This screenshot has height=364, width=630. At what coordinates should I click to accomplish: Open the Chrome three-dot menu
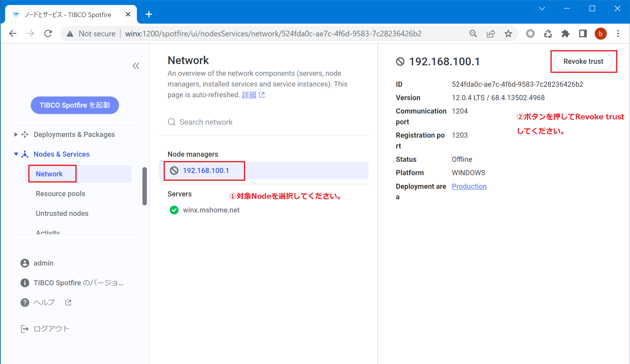pos(618,33)
